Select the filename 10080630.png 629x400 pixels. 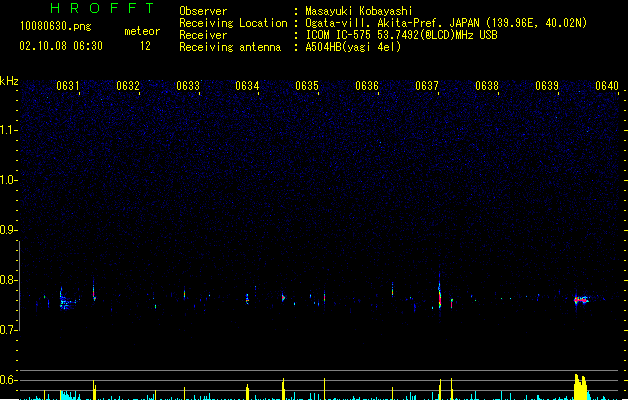coord(56,26)
